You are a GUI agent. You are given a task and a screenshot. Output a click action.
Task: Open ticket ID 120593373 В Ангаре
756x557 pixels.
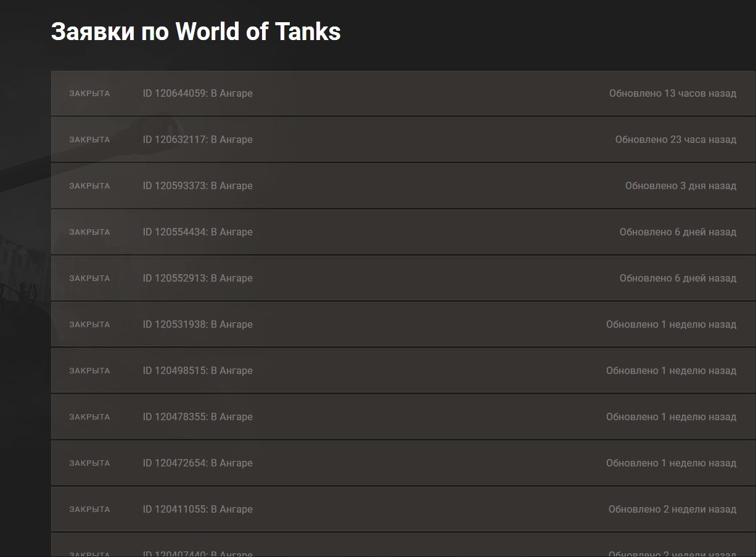197,186
